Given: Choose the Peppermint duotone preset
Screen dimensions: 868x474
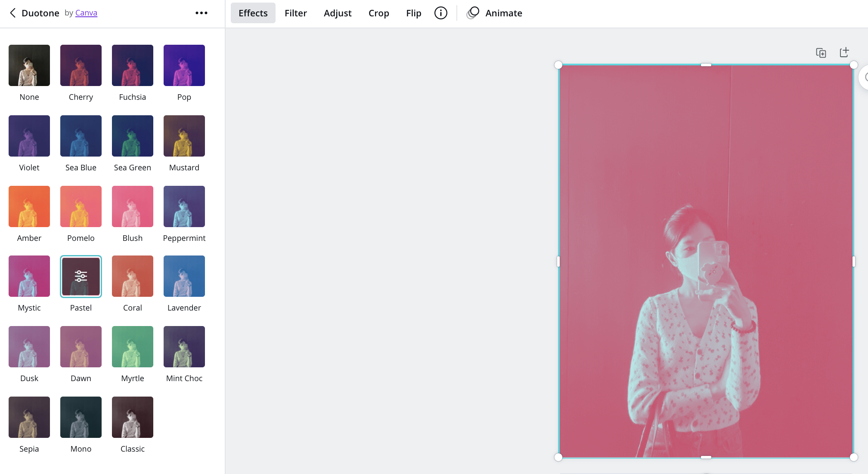Looking at the screenshot, I should 184,206.
